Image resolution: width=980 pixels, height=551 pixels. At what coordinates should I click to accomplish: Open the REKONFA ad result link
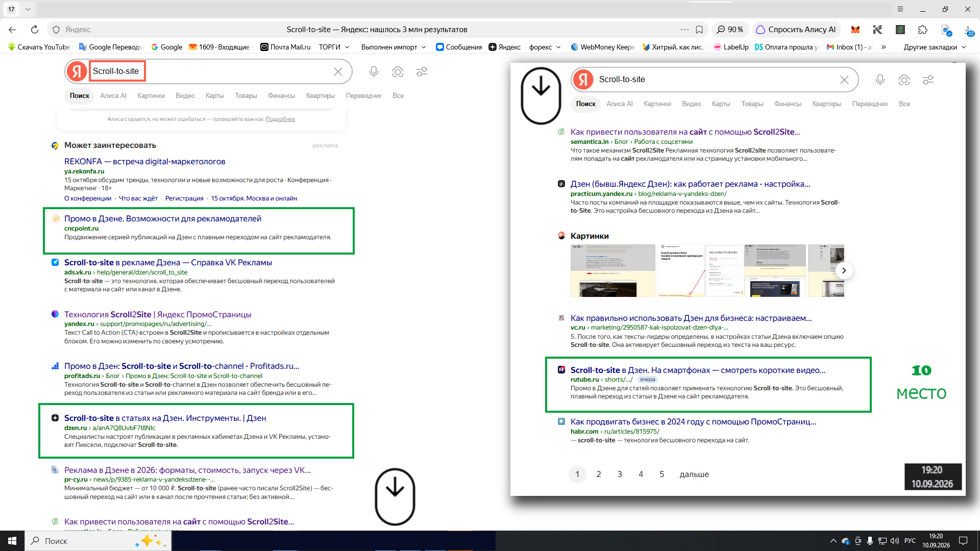pyautogui.click(x=144, y=161)
